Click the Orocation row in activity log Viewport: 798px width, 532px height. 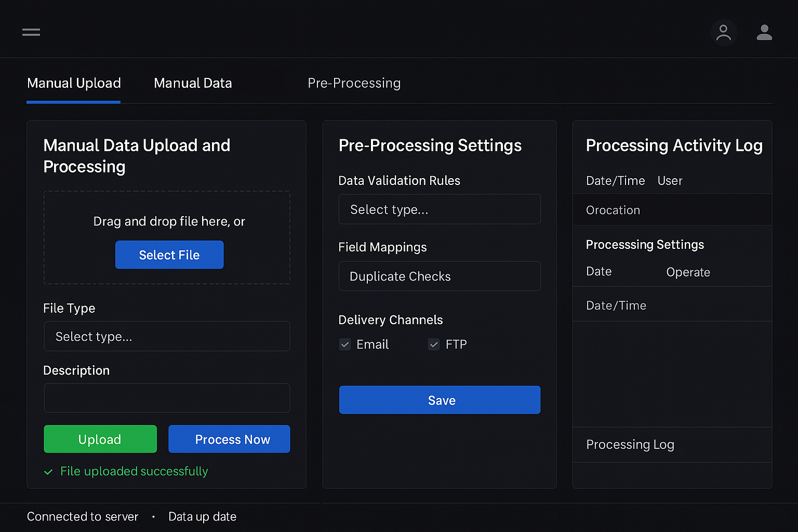672,210
